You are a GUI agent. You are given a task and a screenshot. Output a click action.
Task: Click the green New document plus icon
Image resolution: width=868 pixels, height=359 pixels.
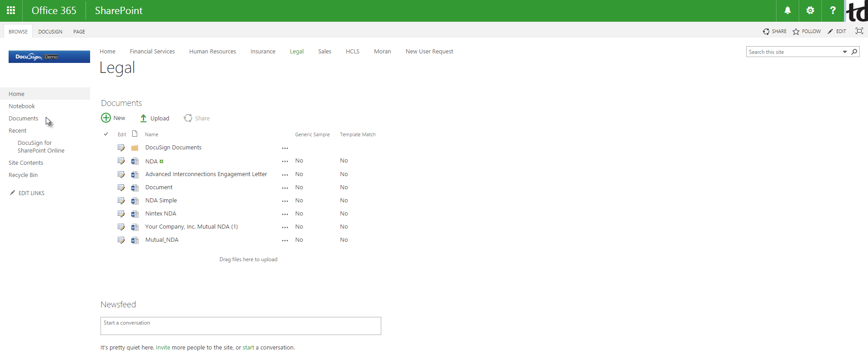click(x=106, y=118)
